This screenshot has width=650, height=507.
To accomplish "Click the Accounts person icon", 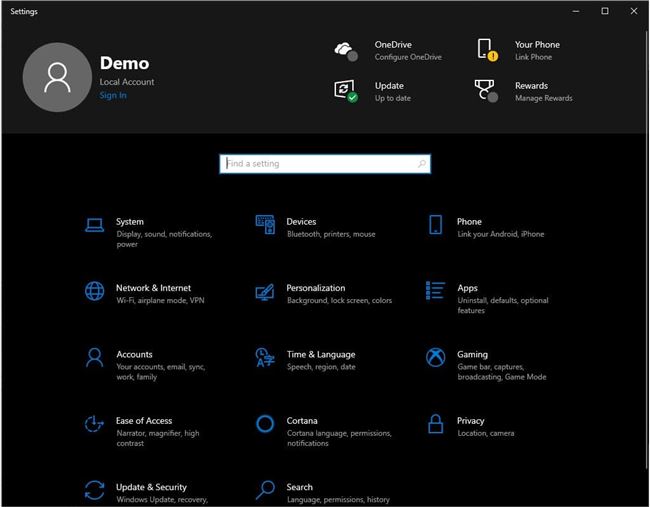I will (95, 357).
